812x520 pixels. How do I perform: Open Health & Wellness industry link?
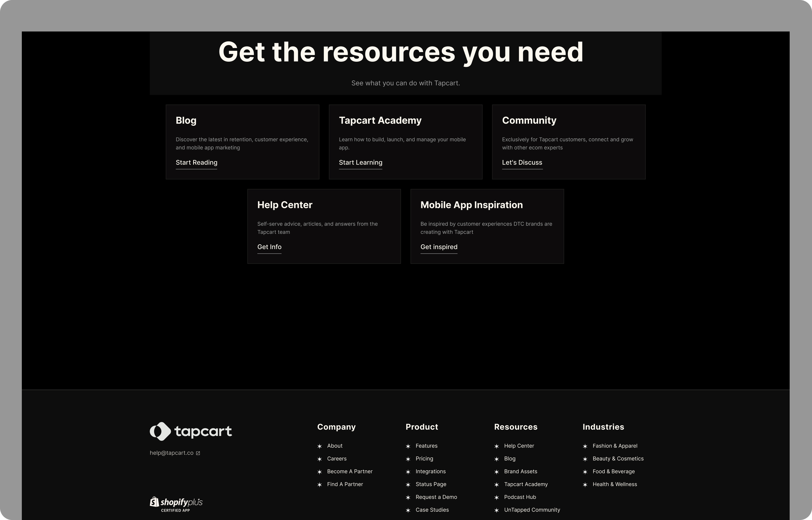pos(615,484)
